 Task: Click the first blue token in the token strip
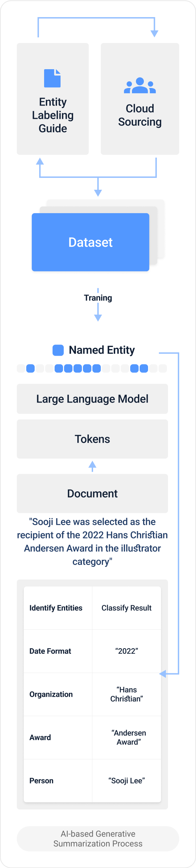pyautogui.click(x=30, y=368)
